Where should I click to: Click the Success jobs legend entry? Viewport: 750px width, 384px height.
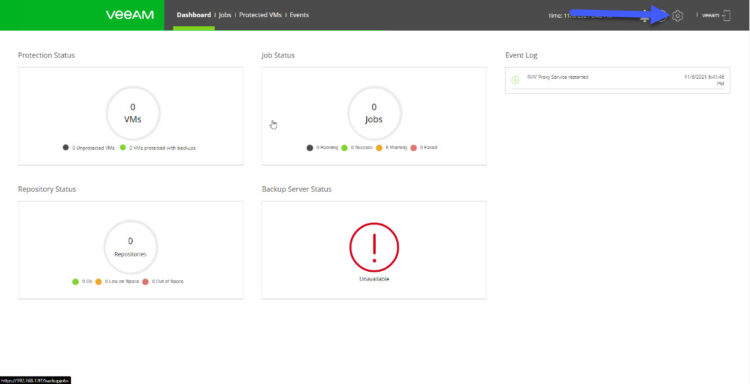coord(357,147)
